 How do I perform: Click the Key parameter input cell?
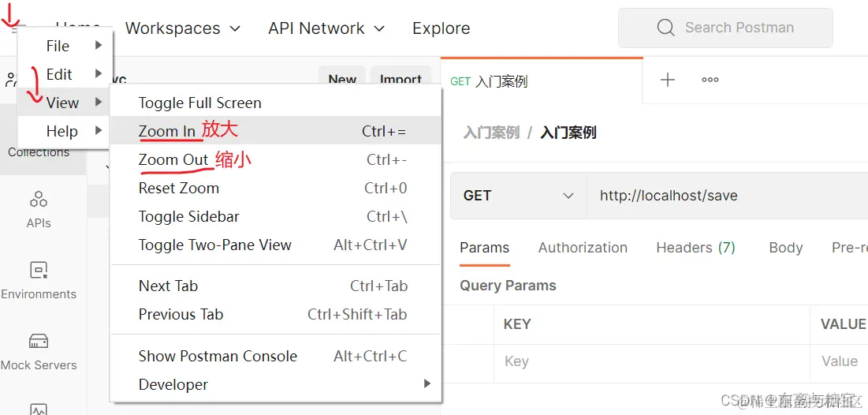tap(652, 362)
